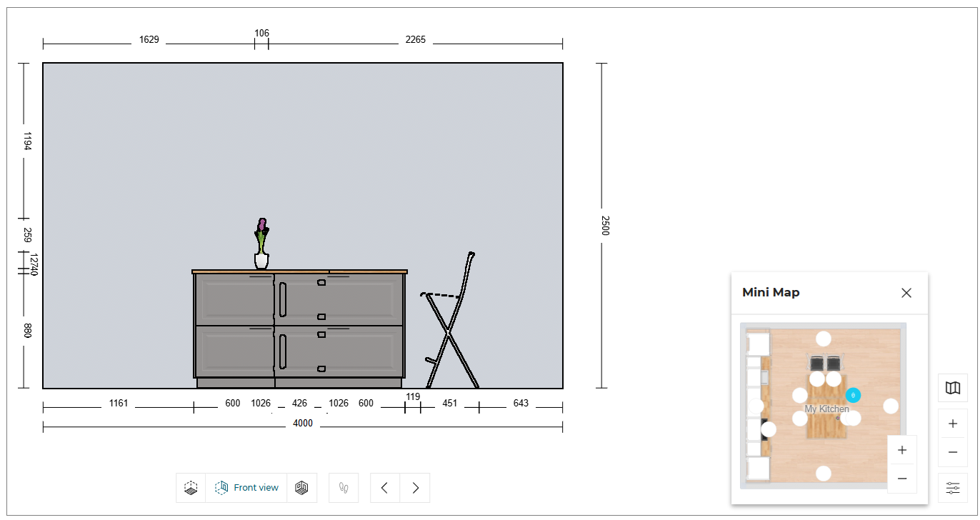Switch to the floor plan view icon
The image size is (980, 520).
coord(191,488)
